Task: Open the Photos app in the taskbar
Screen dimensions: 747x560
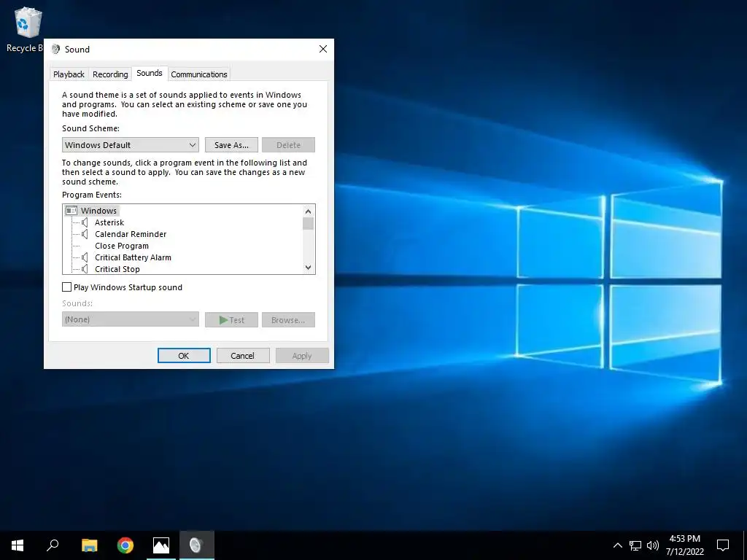Action: (x=161, y=545)
